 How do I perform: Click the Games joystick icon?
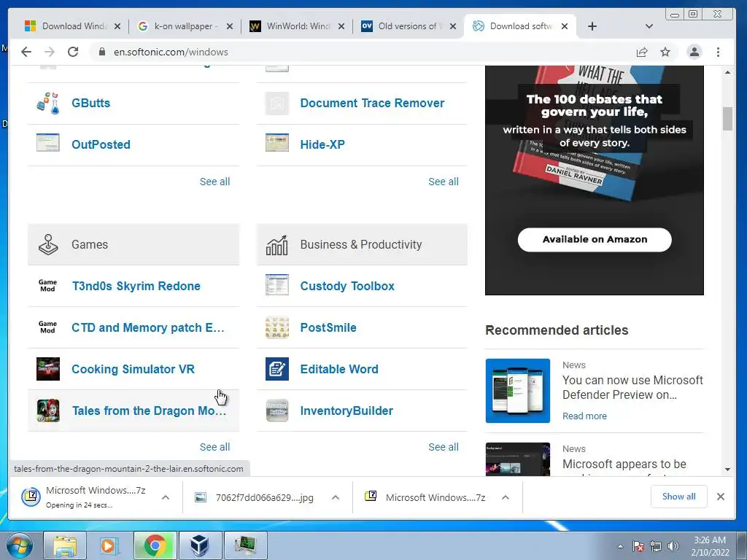click(48, 244)
